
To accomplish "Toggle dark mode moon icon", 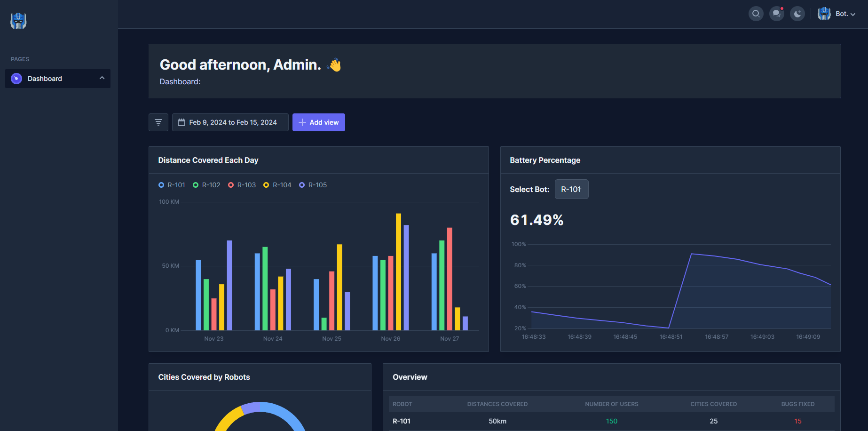I will coord(797,14).
